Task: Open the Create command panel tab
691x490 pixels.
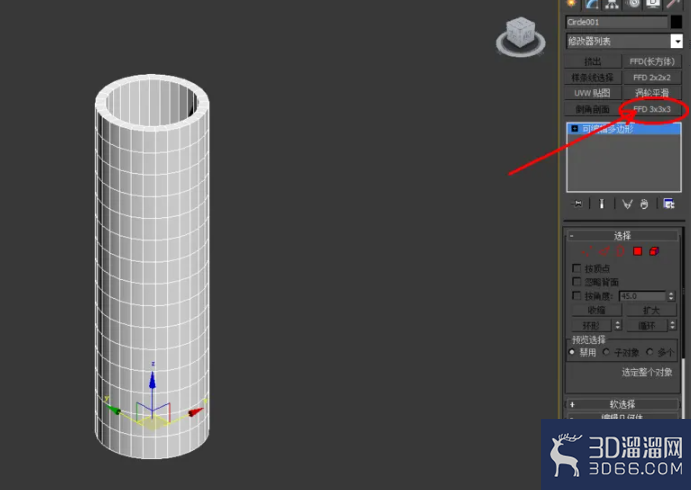Action: tap(572, 4)
